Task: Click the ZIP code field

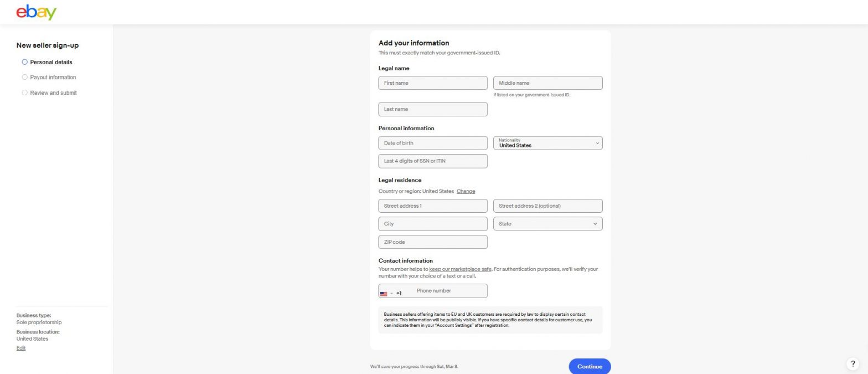Action: [x=432, y=242]
